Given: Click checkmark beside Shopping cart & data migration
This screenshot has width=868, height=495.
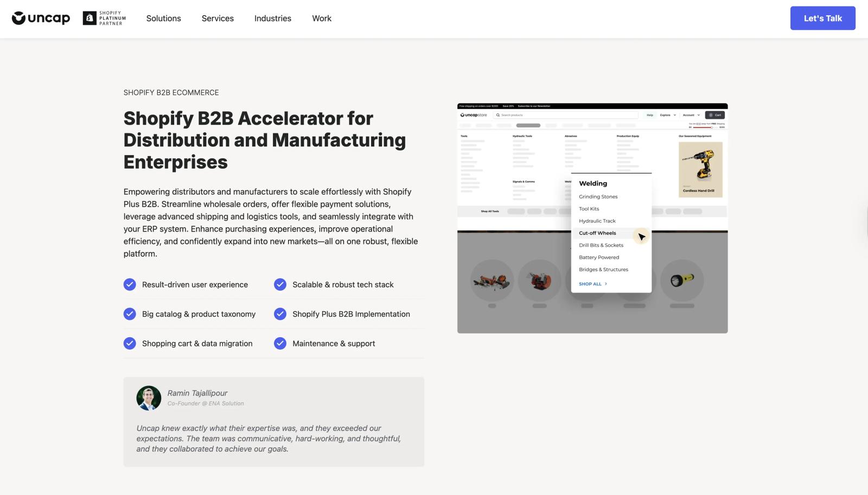Looking at the screenshot, I should [x=130, y=343].
